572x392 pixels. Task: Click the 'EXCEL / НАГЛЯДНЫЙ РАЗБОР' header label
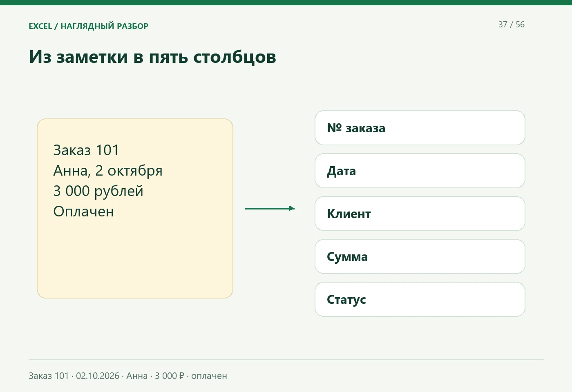(89, 26)
